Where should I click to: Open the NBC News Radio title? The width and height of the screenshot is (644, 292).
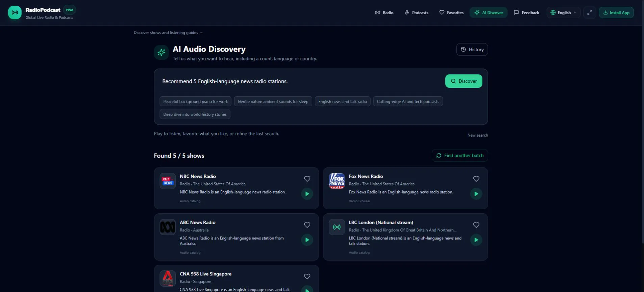(x=198, y=176)
